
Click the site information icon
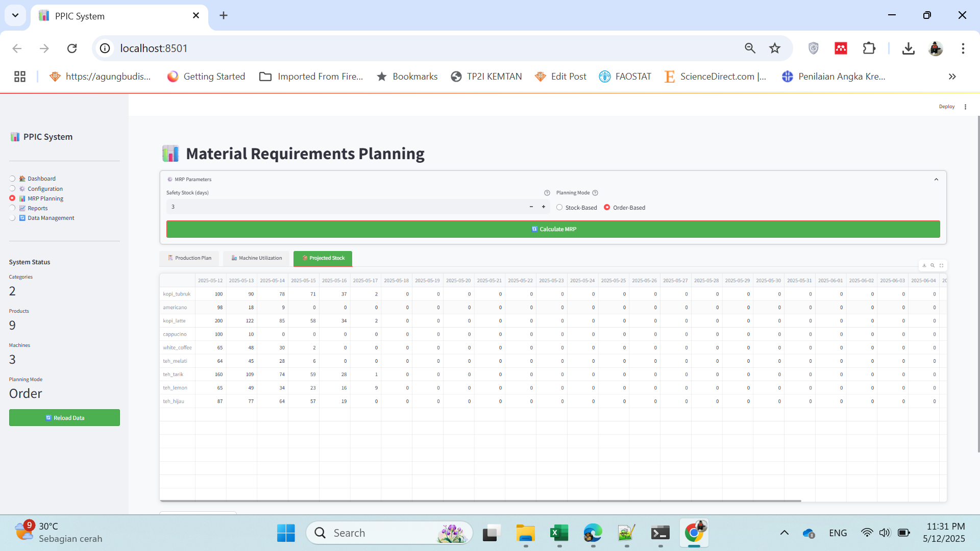tap(105, 48)
